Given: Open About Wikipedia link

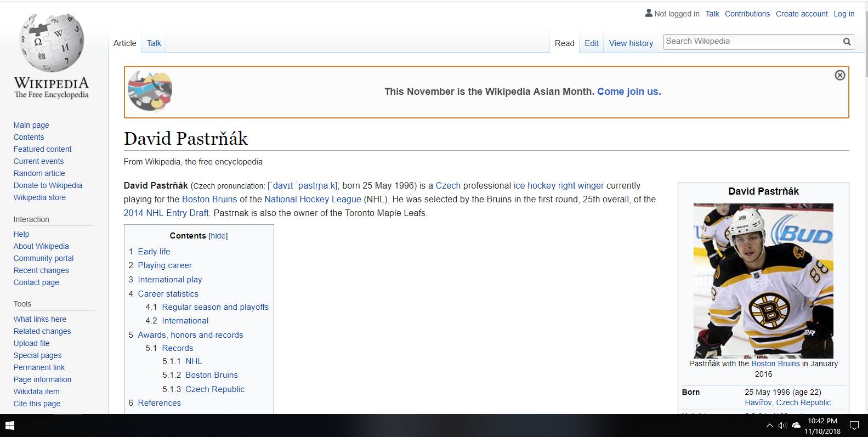Looking at the screenshot, I should click(41, 246).
